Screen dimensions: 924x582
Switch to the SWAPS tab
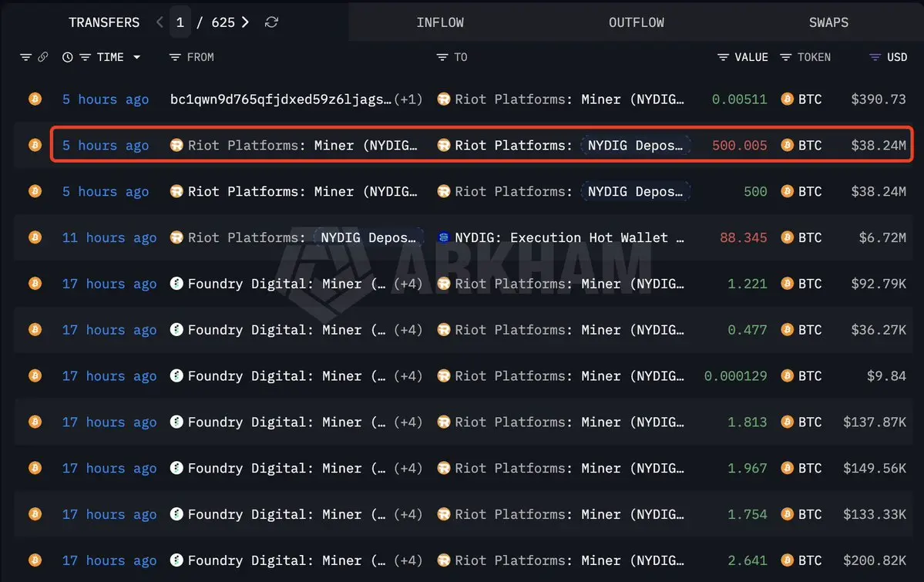828,22
